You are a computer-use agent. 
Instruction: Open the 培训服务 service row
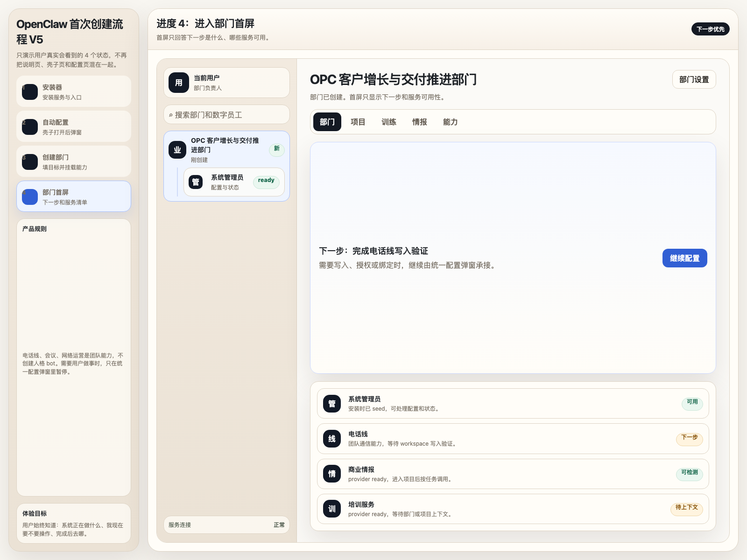point(513,509)
